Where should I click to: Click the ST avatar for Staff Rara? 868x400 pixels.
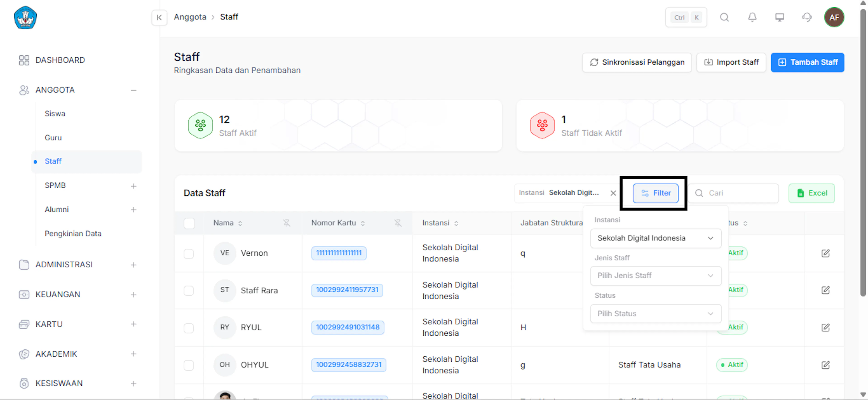(x=224, y=290)
